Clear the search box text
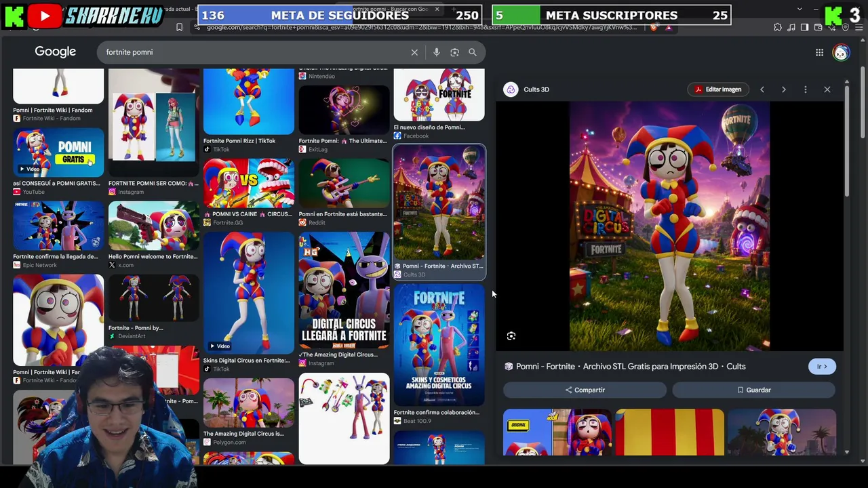The image size is (868, 488). [414, 52]
